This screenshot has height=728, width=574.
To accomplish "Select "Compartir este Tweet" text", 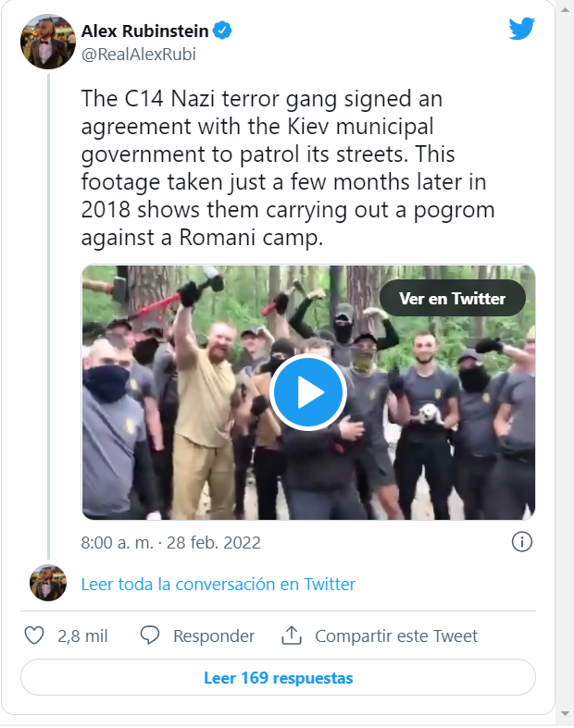I will click(x=396, y=635).
